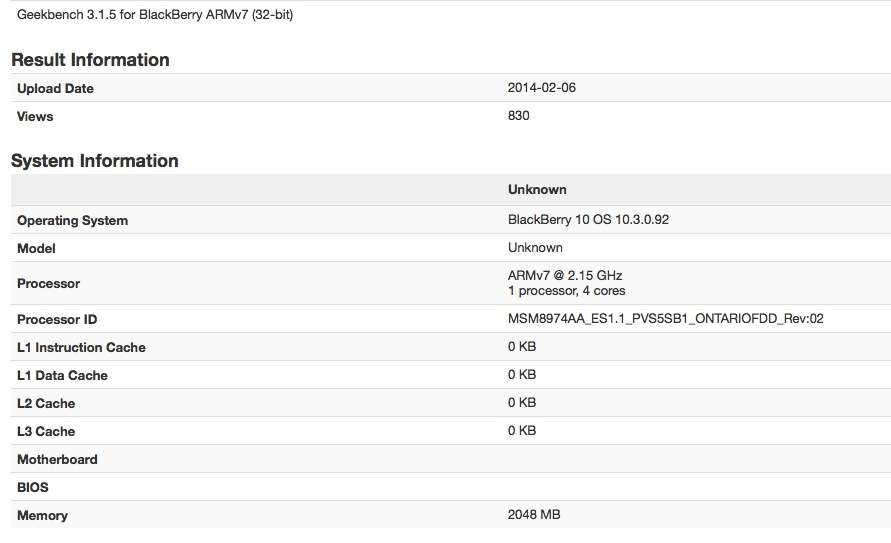
Task: Click the Views label
Action: point(35,116)
